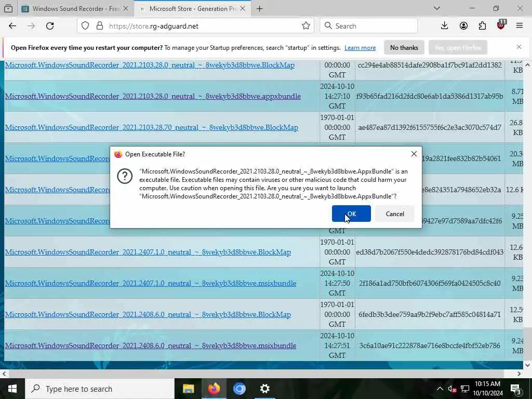Click the Firefox back arrow
Screen dimensions: 532x399
[x=12, y=26]
